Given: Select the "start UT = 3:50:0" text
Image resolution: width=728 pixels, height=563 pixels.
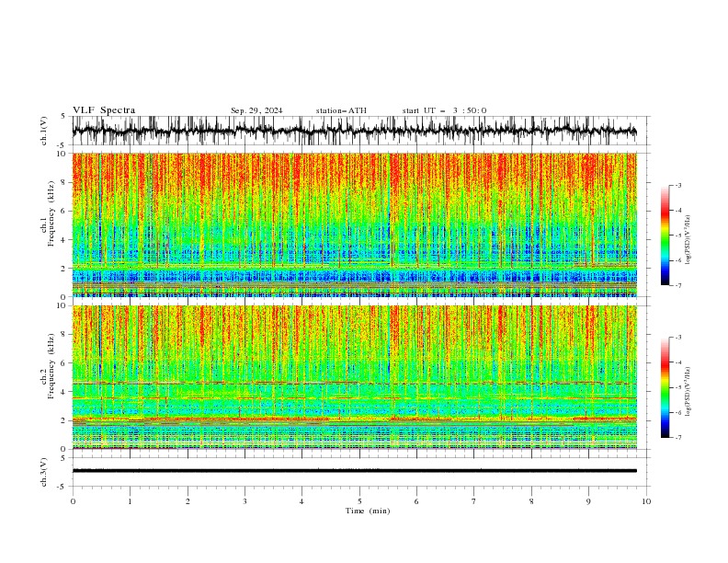Looking at the screenshot, I should click(444, 110).
